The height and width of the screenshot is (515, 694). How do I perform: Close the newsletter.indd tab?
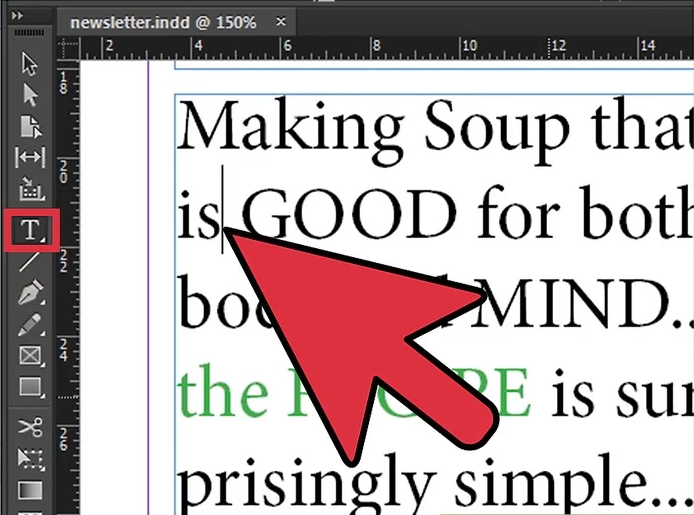(281, 21)
